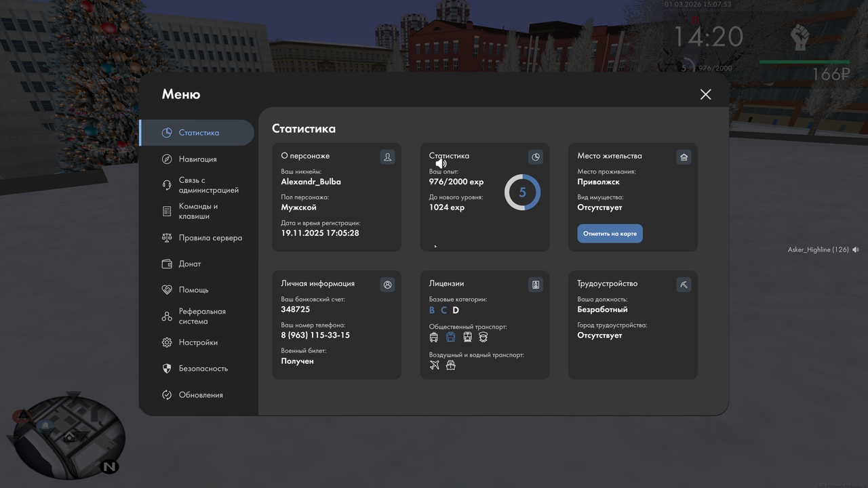Click the bank account number 348725
This screenshot has width=868, height=488.
pyautogui.click(x=296, y=309)
